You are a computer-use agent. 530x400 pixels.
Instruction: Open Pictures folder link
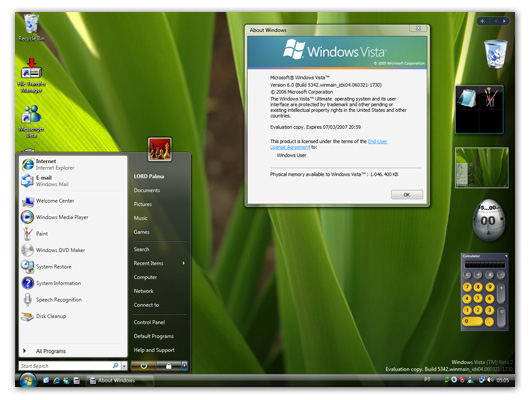coord(143,204)
